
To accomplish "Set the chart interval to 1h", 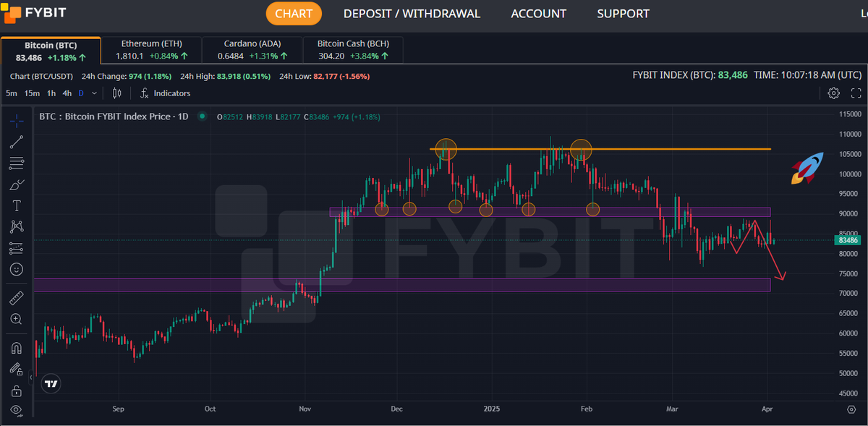I will [51, 93].
